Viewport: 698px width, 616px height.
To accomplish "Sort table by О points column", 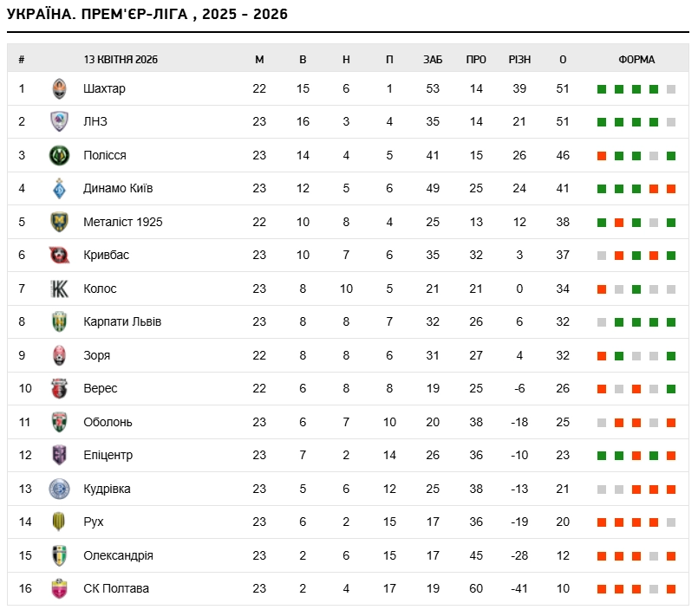I will [563, 59].
